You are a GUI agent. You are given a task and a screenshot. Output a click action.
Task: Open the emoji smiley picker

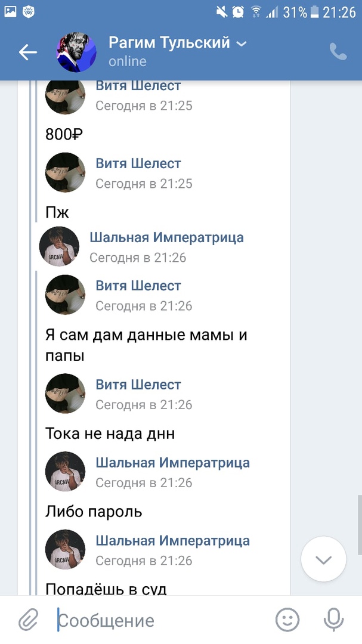[287, 621]
